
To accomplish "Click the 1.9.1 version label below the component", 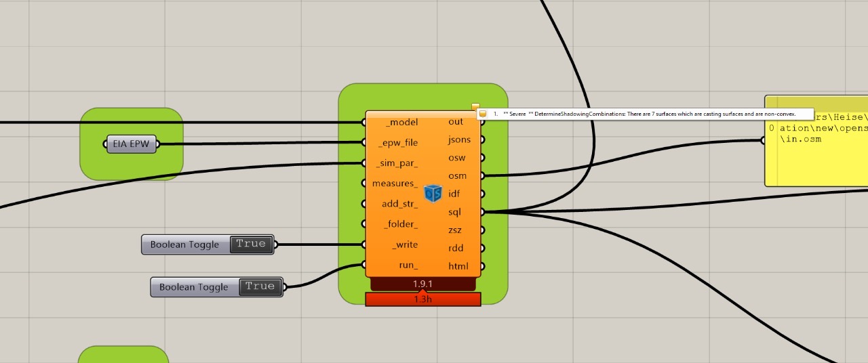I will coord(422,284).
